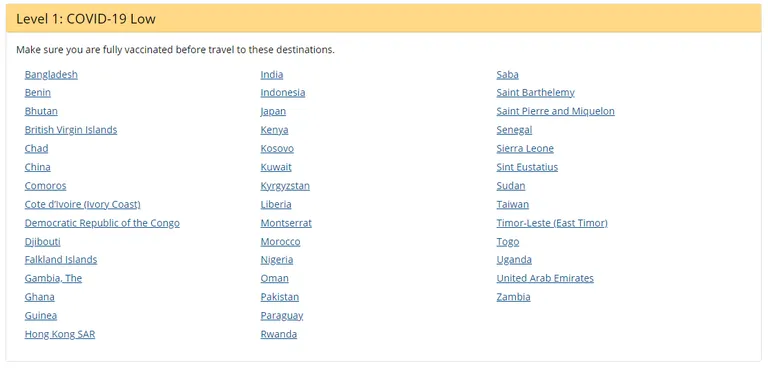Select the Oman link
This screenshot has width=768, height=368.
tap(274, 278)
